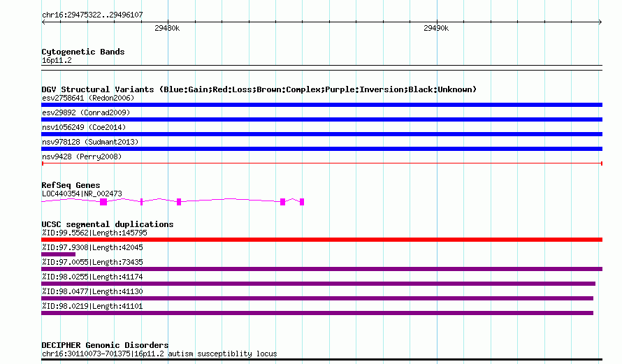The width and height of the screenshot is (622, 364).
Task: Select the UCSC segmental duplications track title
Action: pos(108,224)
